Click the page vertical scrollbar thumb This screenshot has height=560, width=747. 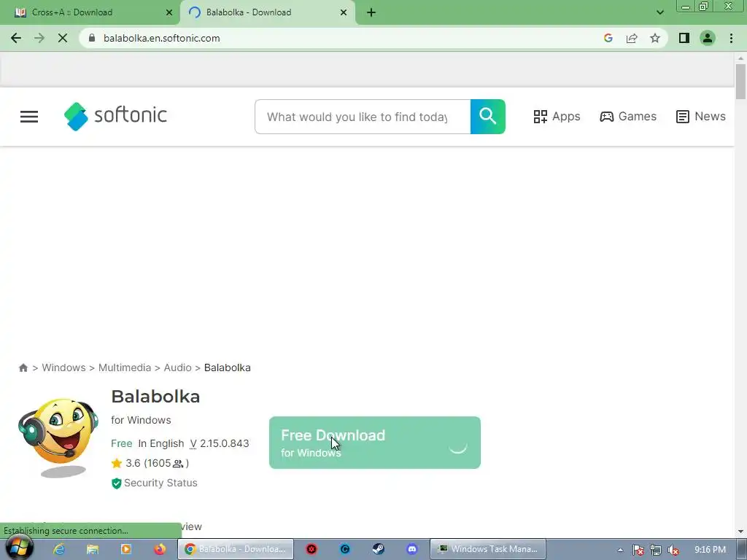(740, 82)
